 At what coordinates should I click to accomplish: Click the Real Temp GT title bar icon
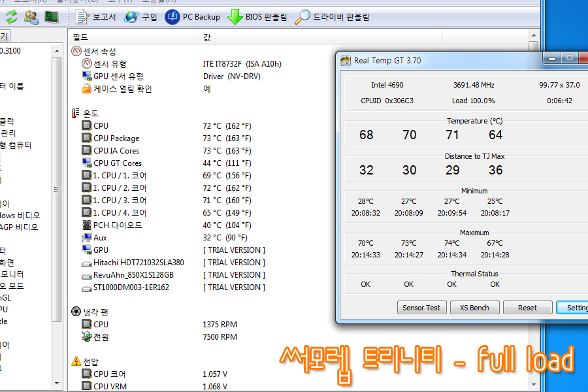click(346, 60)
